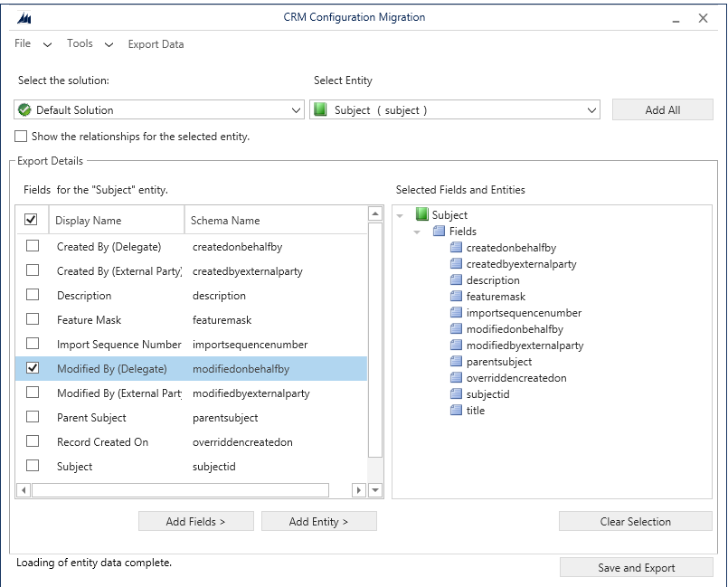
Task: Click the createdonbehalfby field icon
Action: 456,247
